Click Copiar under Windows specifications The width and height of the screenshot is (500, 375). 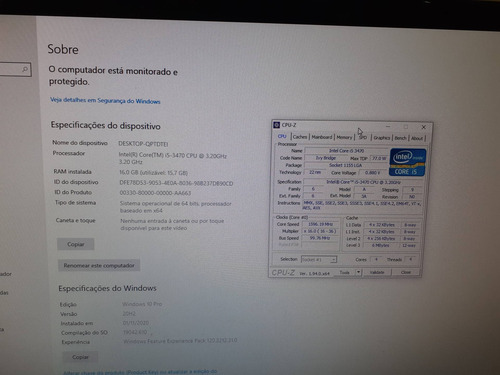pyautogui.click(x=80, y=357)
